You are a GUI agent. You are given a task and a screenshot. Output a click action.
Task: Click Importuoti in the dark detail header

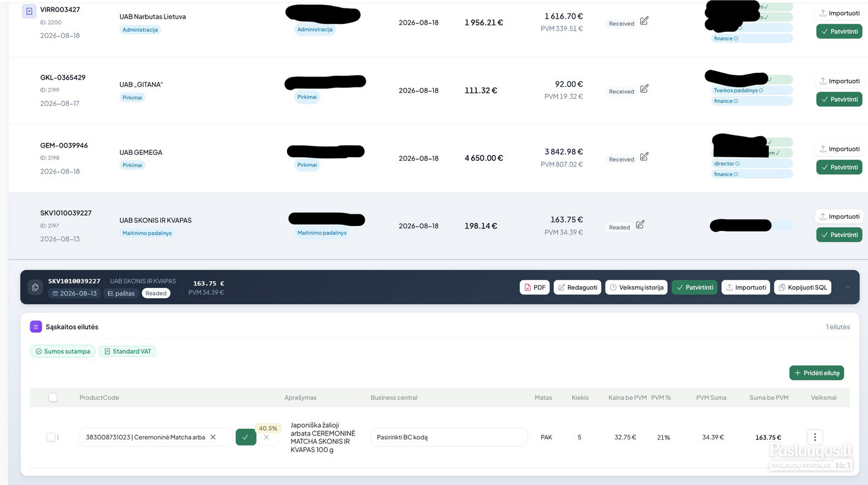point(746,287)
